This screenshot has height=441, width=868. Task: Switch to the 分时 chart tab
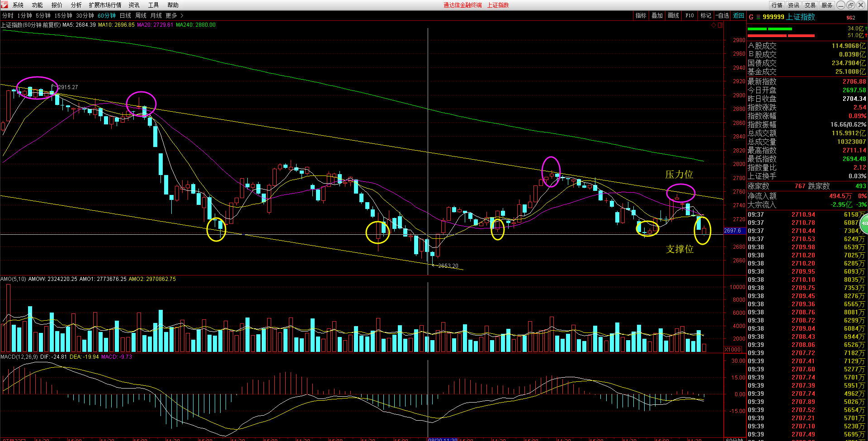[8, 16]
